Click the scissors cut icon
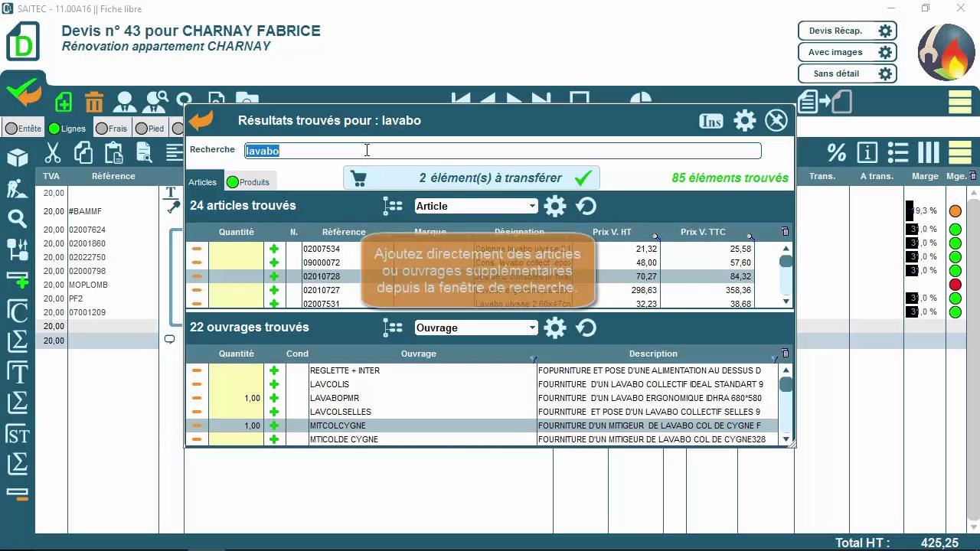This screenshot has width=980, height=551. [x=52, y=153]
